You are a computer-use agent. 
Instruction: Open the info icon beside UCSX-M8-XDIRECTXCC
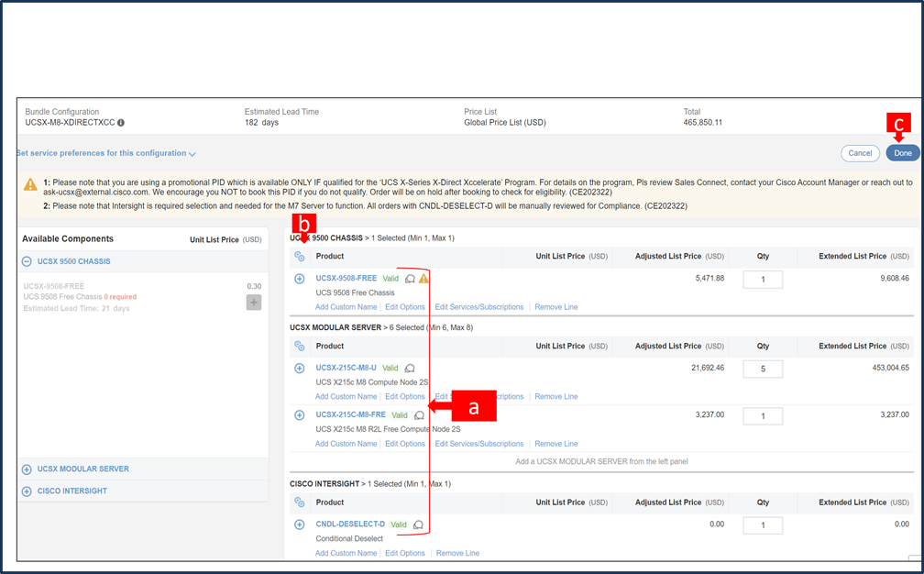[121, 123]
